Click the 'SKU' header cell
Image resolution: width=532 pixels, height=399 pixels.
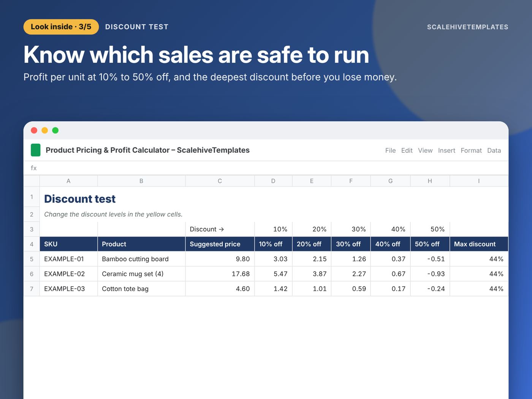[68, 244]
